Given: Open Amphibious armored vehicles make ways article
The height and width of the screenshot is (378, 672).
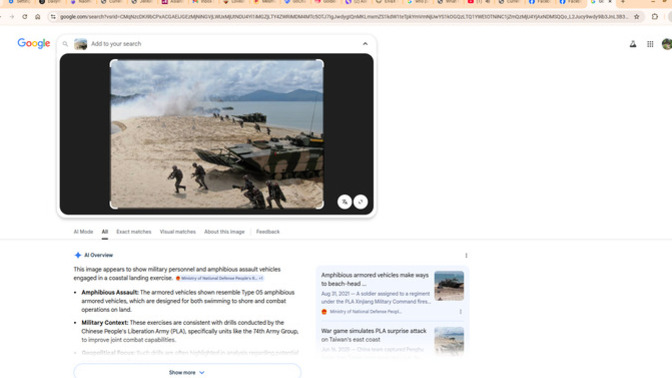Looking at the screenshot, I should point(375,279).
